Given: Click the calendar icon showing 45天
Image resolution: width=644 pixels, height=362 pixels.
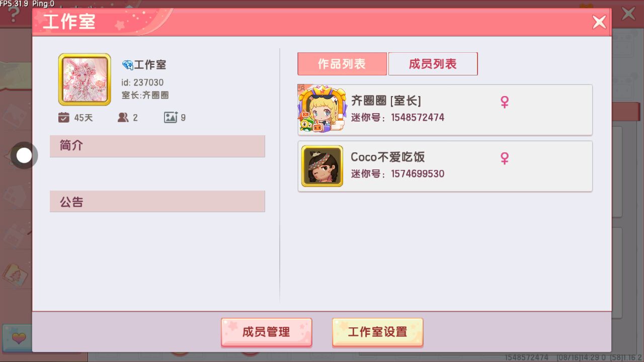Looking at the screenshot, I should pyautogui.click(x=63, y=118).
